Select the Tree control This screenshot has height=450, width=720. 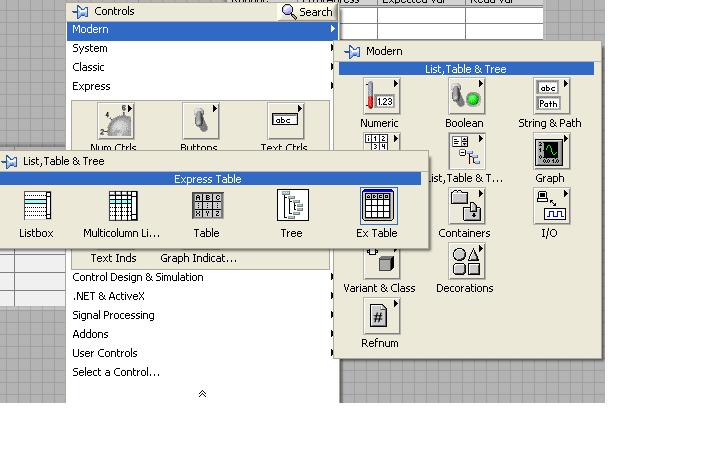[x=292, y=206]
